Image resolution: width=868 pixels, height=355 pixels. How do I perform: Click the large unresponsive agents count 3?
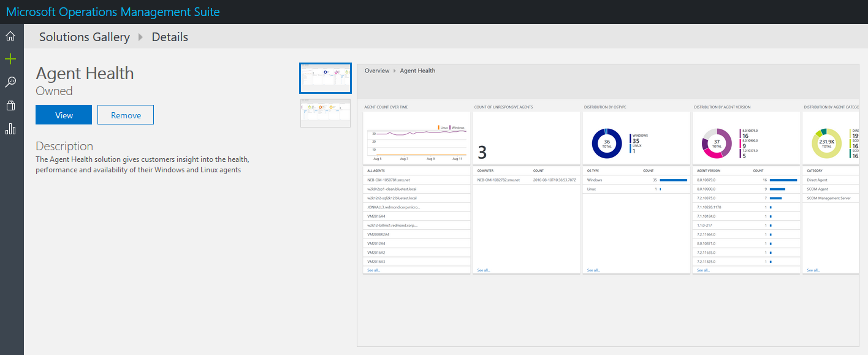tap(482, 153)
